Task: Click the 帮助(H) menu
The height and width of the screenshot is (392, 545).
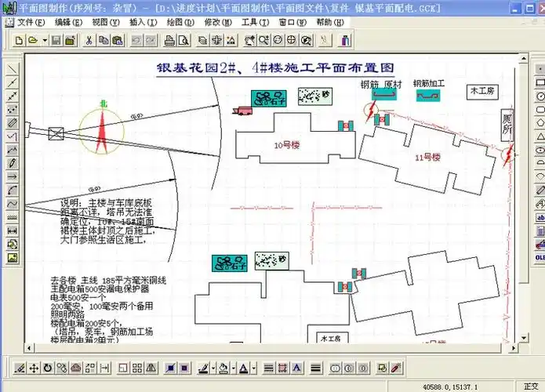Action: coord(329,23)
